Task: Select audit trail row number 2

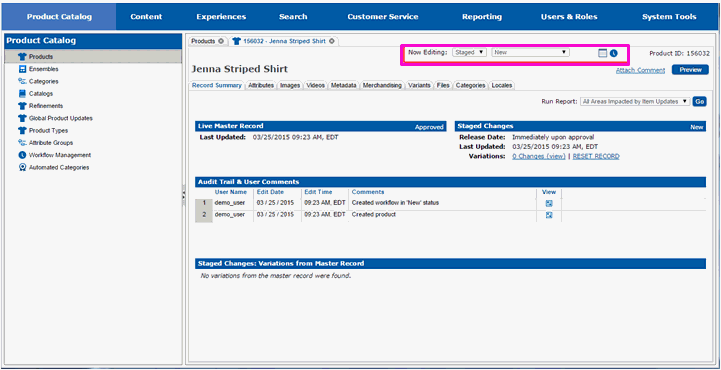Action: click(x=204, y=216)
